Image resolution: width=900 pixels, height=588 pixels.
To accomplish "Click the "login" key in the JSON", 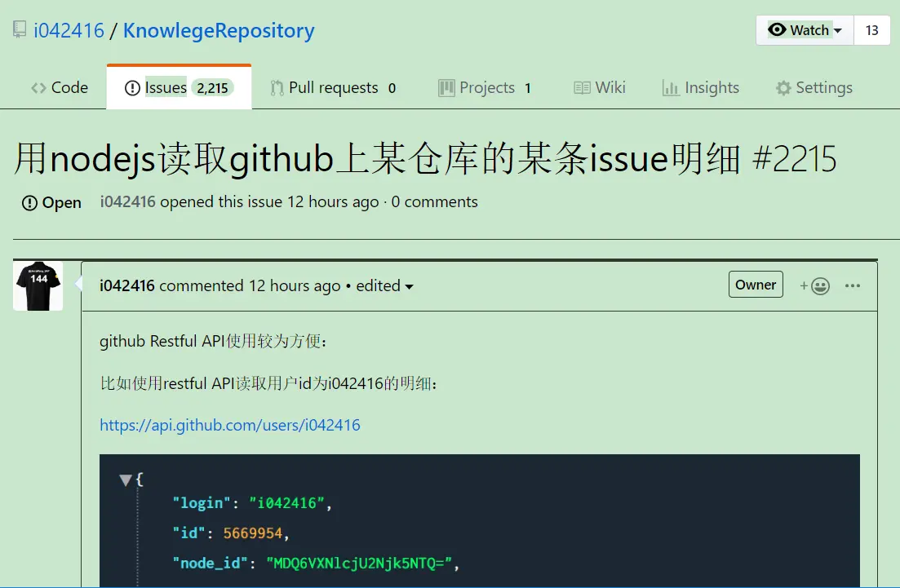I will tap(202, 503).
